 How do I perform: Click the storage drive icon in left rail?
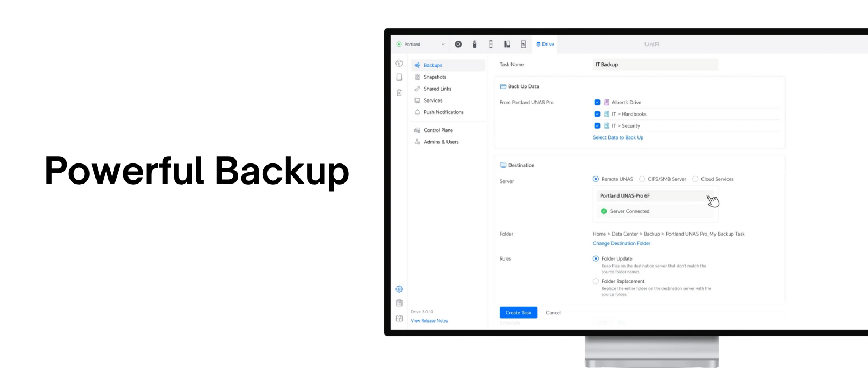[399, 78]
